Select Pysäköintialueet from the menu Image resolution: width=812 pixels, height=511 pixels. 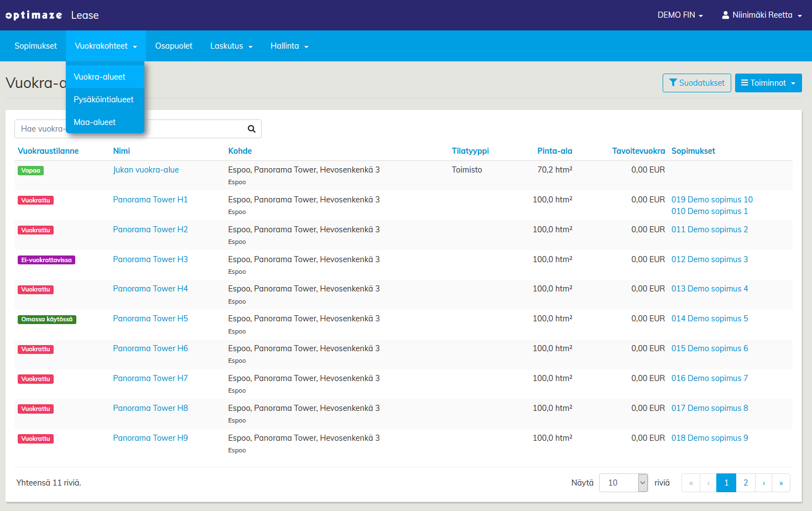(x=104, y=100)
